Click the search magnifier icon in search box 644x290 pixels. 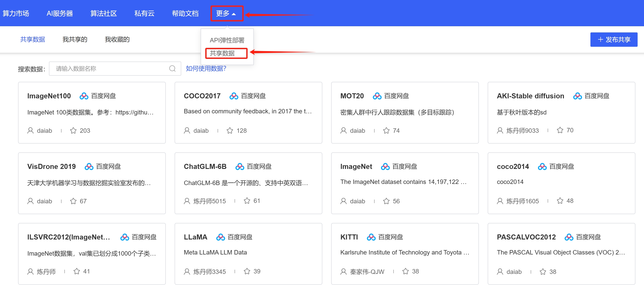pos(172,69)
